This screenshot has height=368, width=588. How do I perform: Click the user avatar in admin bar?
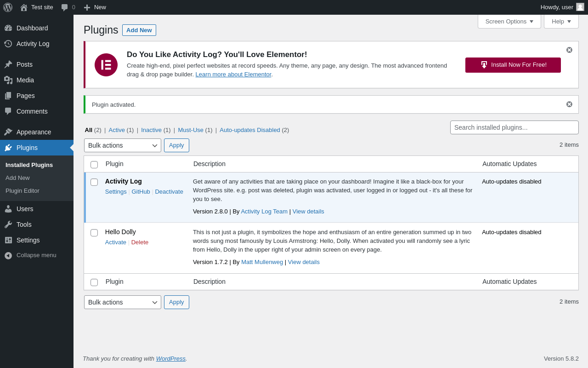pos(580,7)
